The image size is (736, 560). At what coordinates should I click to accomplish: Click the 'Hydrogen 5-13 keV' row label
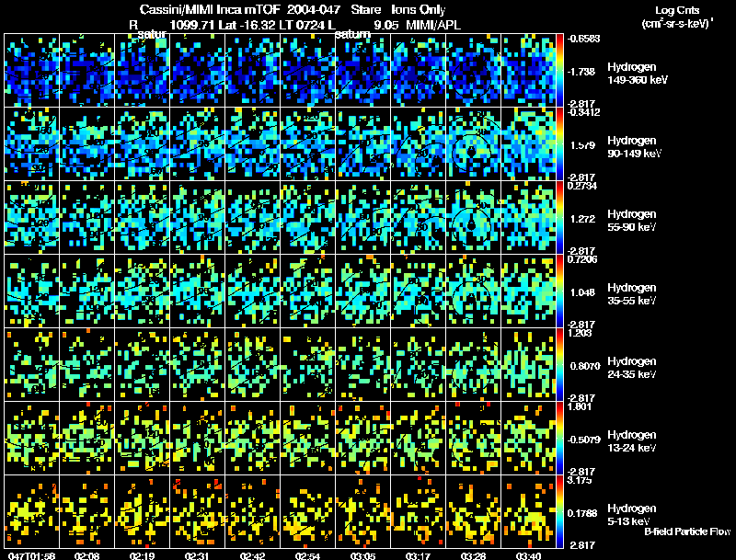coord(632,515)
